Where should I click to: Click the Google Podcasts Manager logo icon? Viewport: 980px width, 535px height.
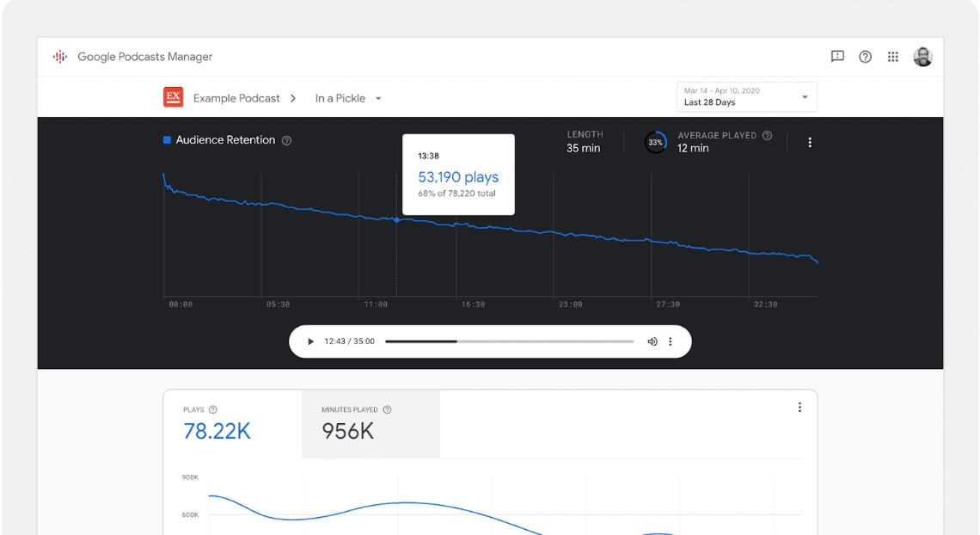[x=60, y=57]
